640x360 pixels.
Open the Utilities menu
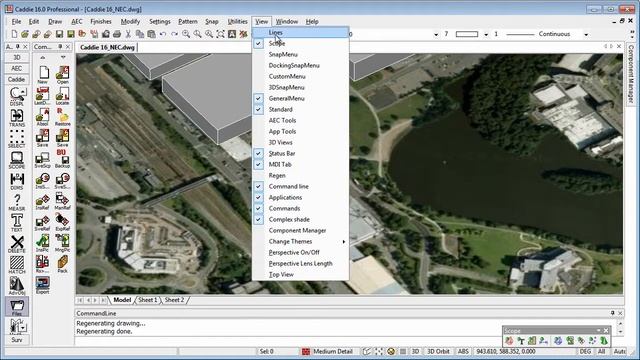237,22
